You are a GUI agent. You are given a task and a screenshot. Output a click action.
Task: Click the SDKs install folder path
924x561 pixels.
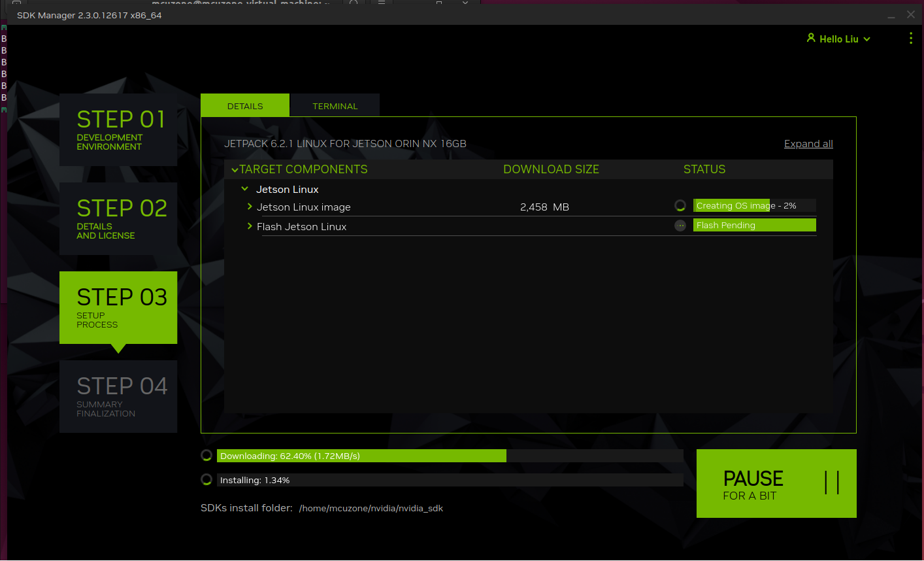tap(371, 508)
